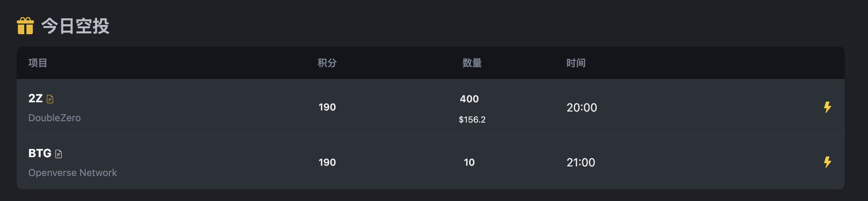The width and height of the screenshot is (868, 201).
Task: Click the DoubleZero project name
Action: pos(54,118)
